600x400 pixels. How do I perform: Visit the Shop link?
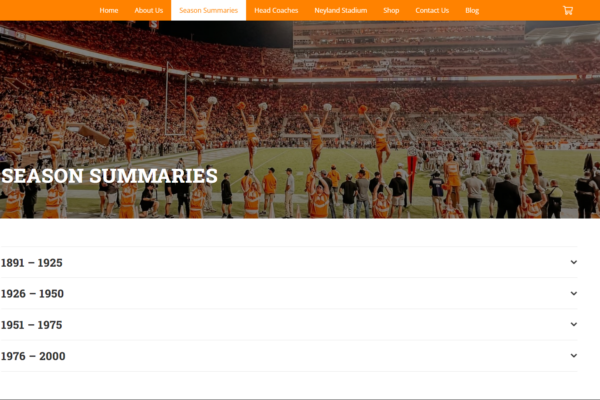pos(391,10)
